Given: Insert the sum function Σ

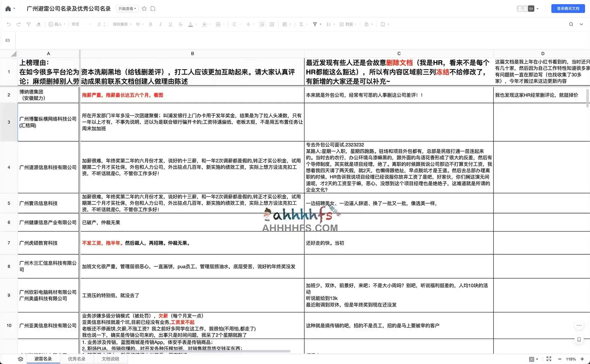Looking at the screenshot, I should click(x=301, y=24).
